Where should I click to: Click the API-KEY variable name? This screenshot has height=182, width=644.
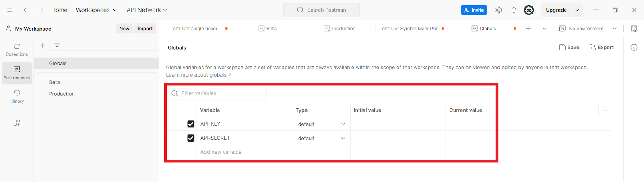coord(211,124)
